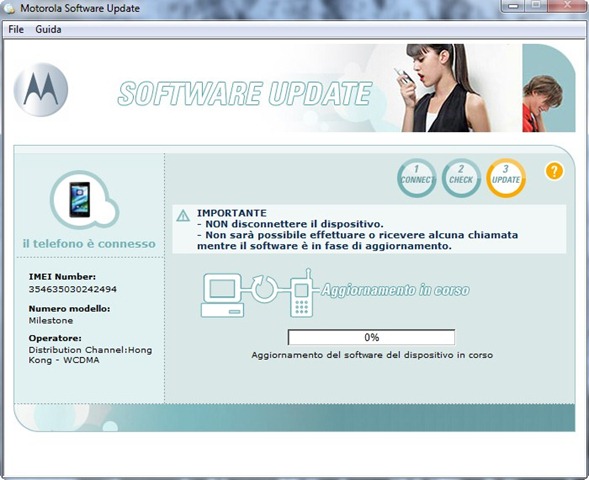The image size is (589, 480).
Task: Open the File menu
Action: click(16, 29)
